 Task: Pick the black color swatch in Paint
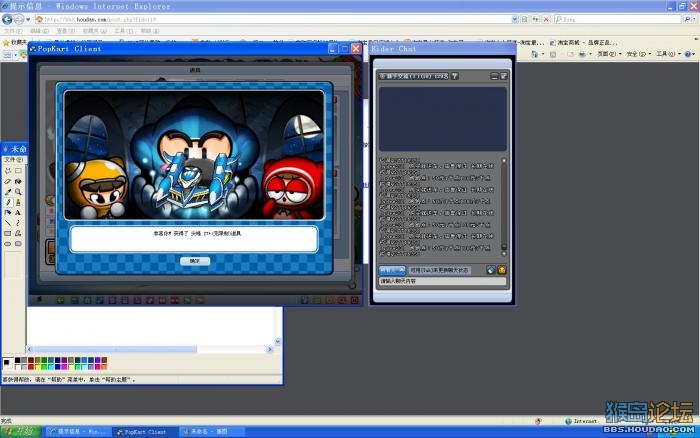pos(17,360)
